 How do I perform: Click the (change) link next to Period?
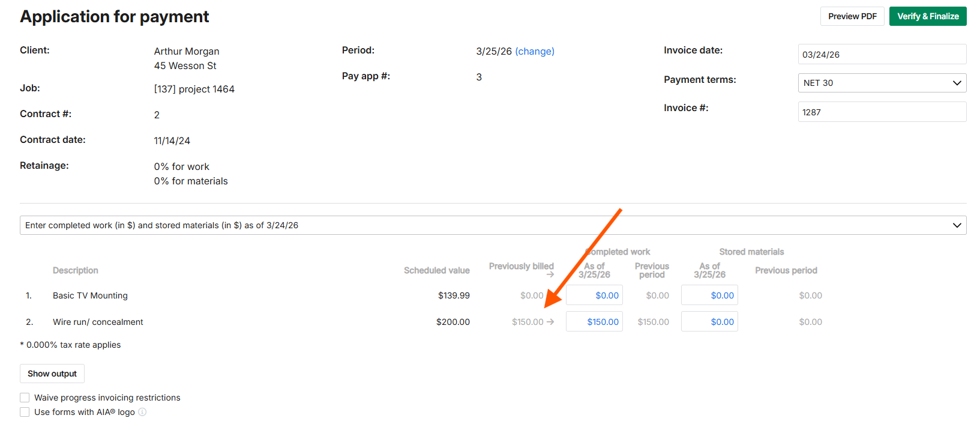click(534, 52)
